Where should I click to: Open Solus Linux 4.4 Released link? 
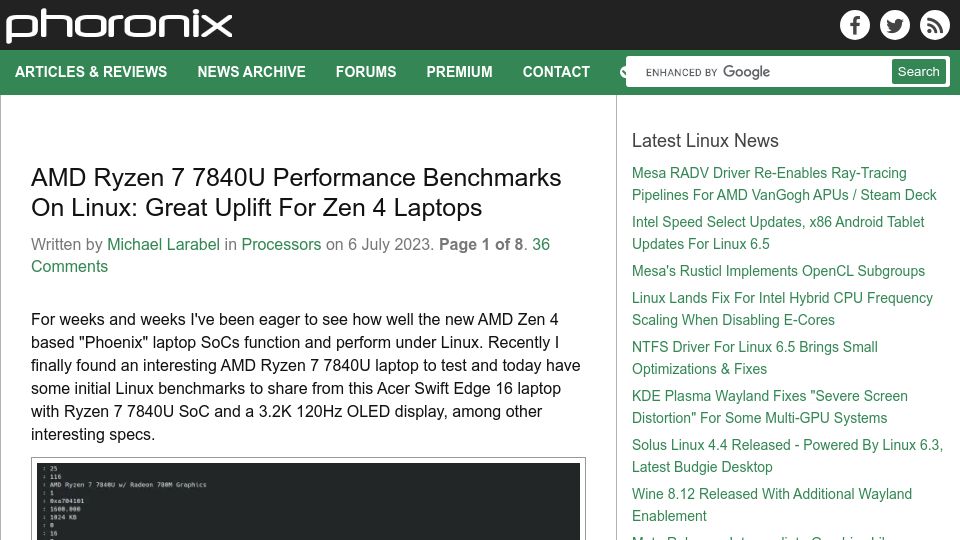click(x=787, y=456)
